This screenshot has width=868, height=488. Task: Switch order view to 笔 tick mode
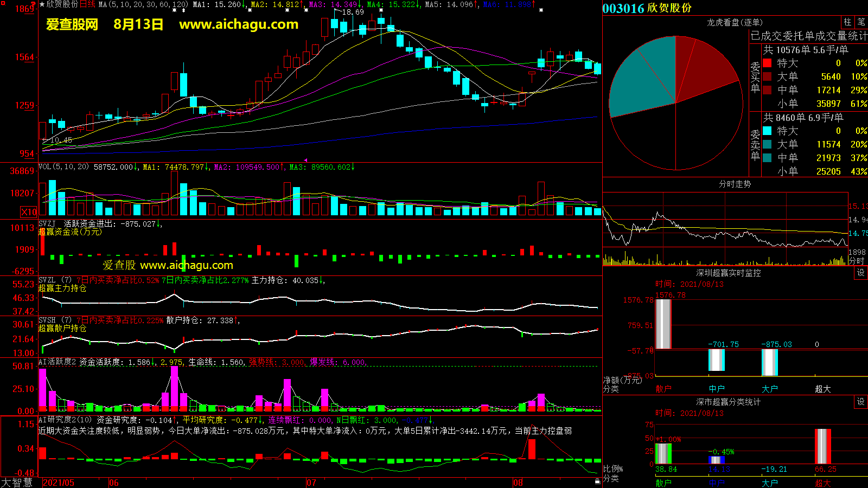861,22
